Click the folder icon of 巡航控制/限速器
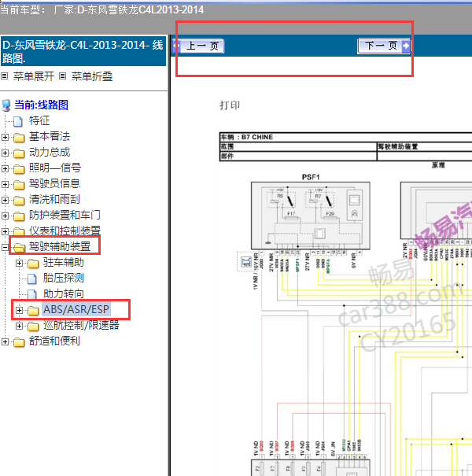Screen dimensions: 472x476 [33, 327]
